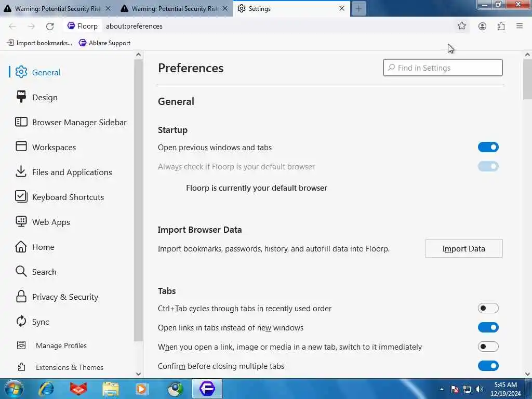Open Extensions & Themes puzzle icon
This screenshot has height=399, width=532.
click(x=21, y=367)
